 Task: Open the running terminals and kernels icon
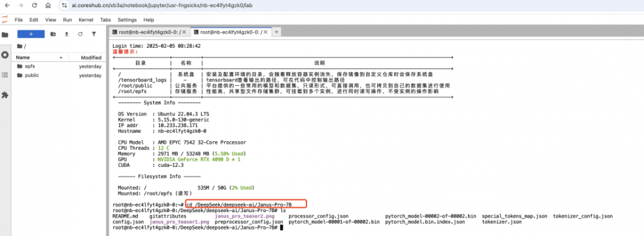[5, 55]
